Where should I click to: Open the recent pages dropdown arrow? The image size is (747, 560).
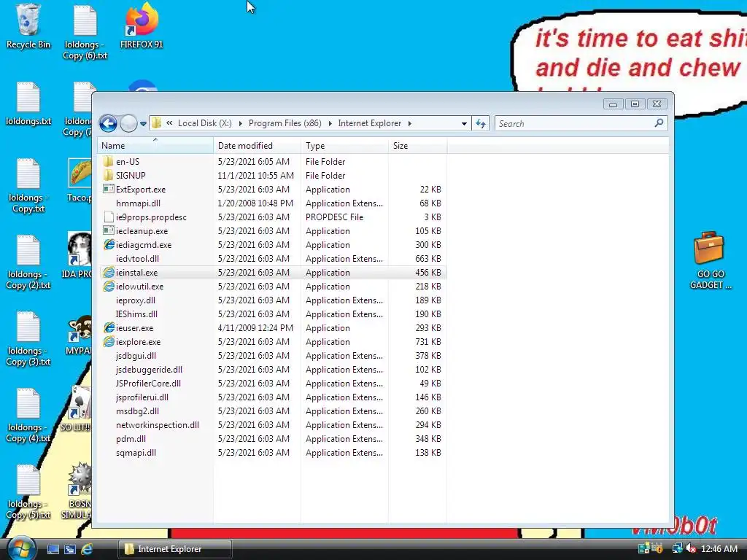tap(143, 124)
